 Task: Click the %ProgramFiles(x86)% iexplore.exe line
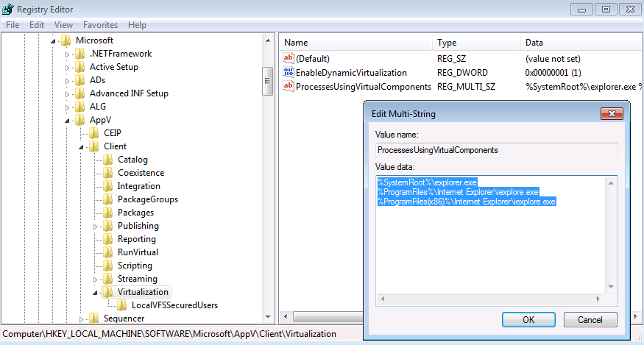click(x=467, y=202)
